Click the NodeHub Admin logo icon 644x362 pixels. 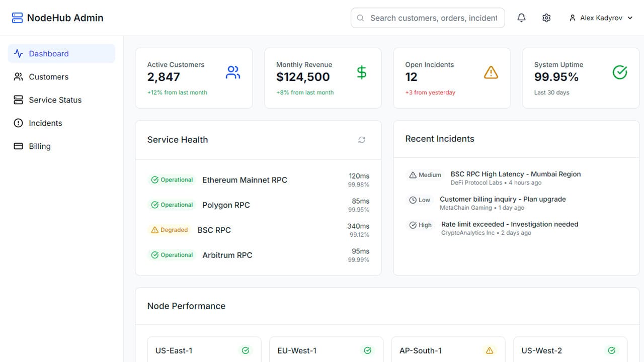click(17, 17)
